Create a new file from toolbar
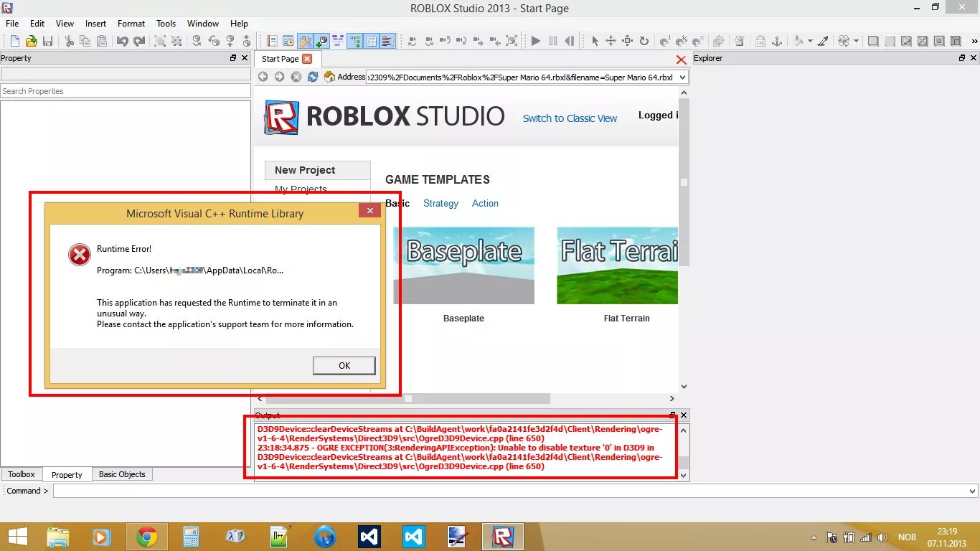This screenshot has height=551, width=980. click(15, 42)
